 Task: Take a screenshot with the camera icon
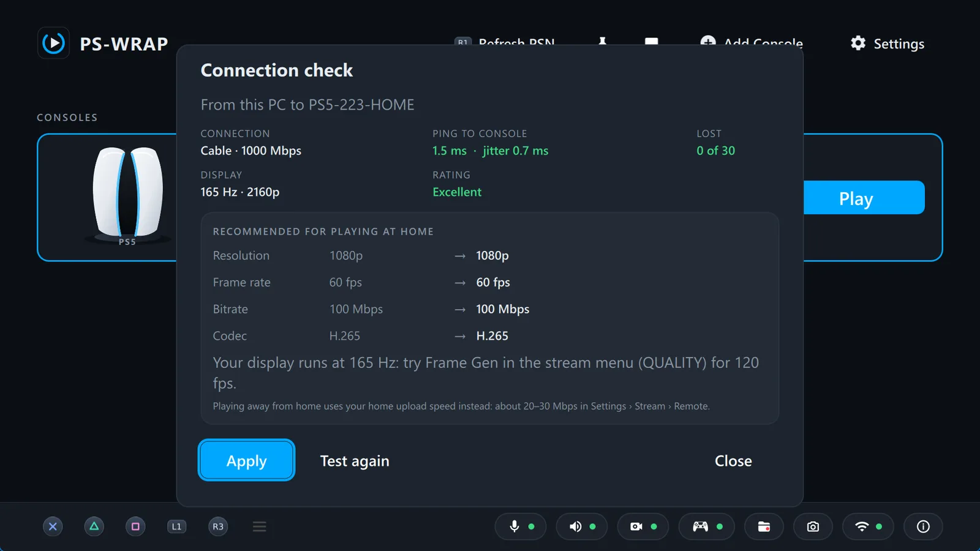[813, 527]
